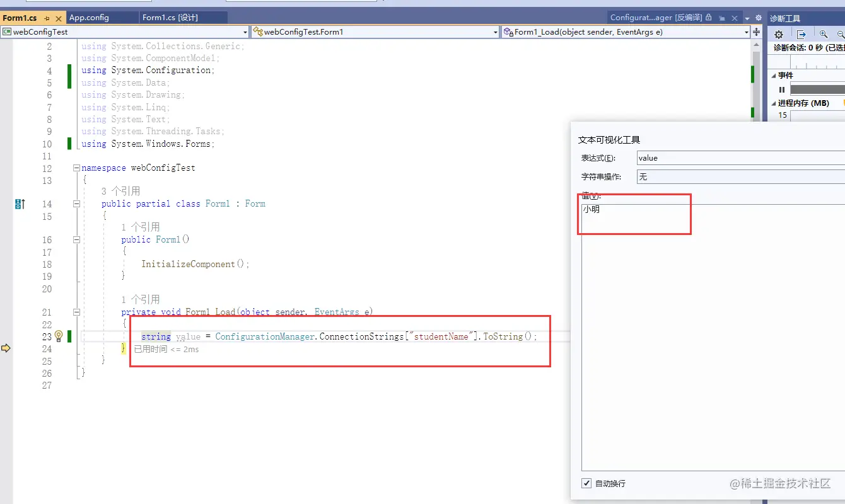
Task: Close the Form1.cs tab
Action: (58, 18)
